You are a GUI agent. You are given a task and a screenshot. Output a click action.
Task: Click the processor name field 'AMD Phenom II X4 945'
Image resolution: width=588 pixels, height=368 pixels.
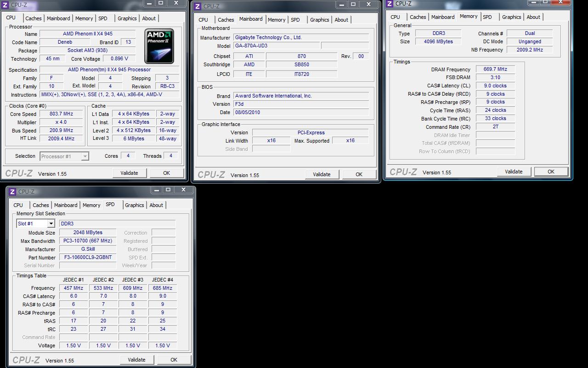[x=88, y=34]
